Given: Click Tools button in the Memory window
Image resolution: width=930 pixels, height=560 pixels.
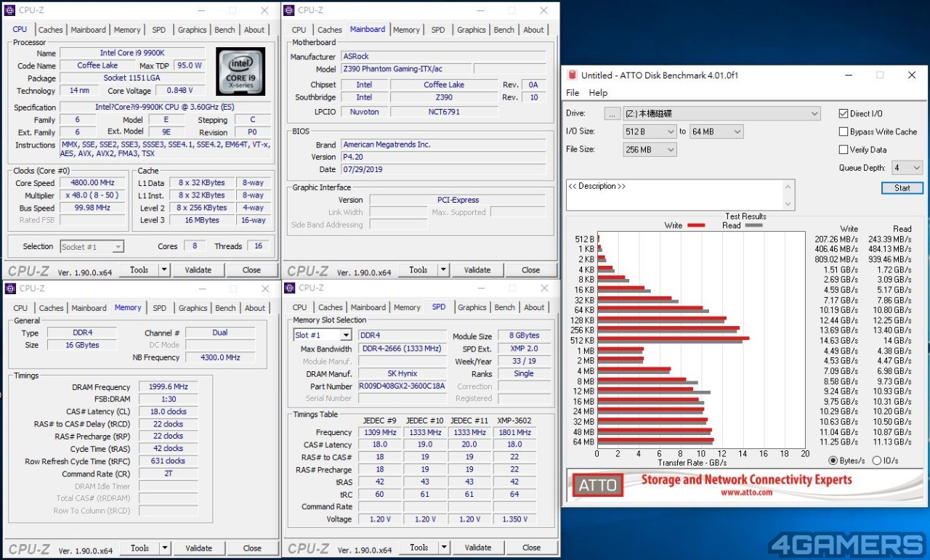Looking at the screenshot, I should 140,548.
